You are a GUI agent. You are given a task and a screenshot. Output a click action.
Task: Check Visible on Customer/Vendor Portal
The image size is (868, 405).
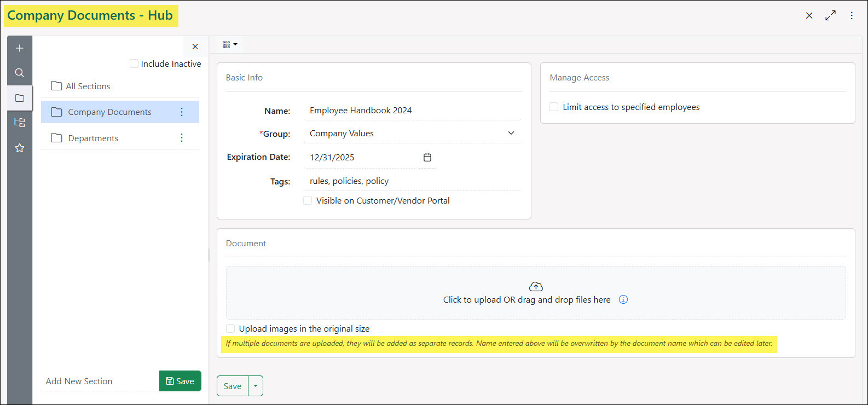click(308, 200)
